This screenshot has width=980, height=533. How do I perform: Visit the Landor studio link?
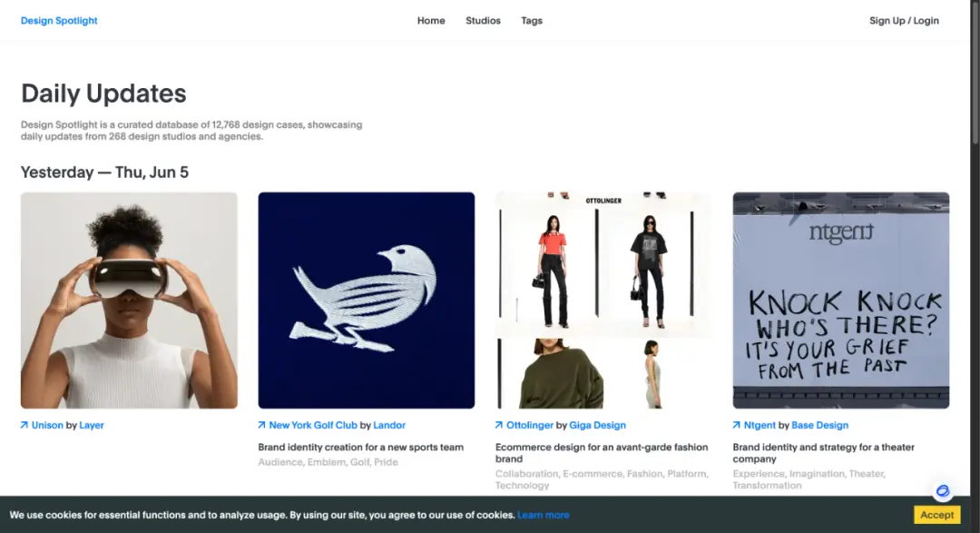coord(389,425)
